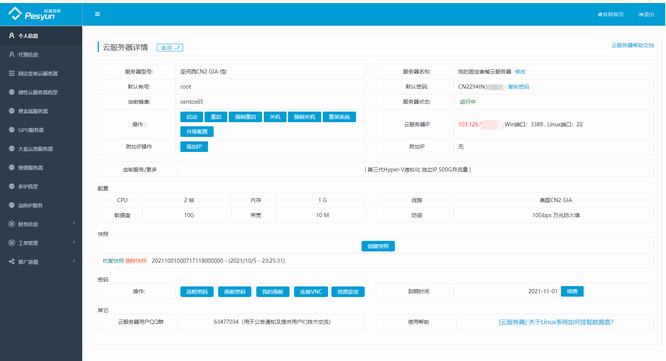Click the image value 'centos65'
The image size is (666, 361).
click(x=192, y=102)
